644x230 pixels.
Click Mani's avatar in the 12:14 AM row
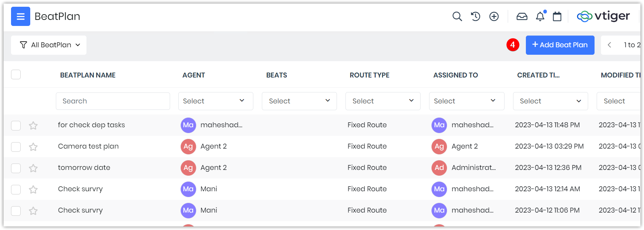(188, 189)
